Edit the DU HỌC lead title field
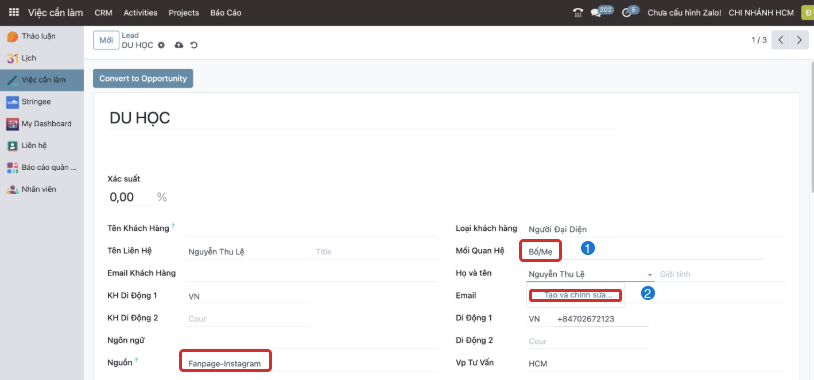This screenshot has height=380, width=814. [362, 118]
